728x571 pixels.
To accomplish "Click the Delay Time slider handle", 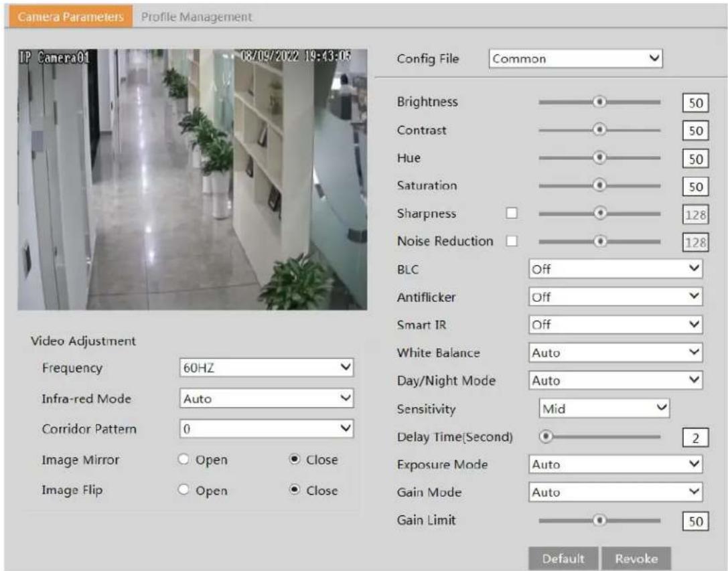I will (546, 437).
